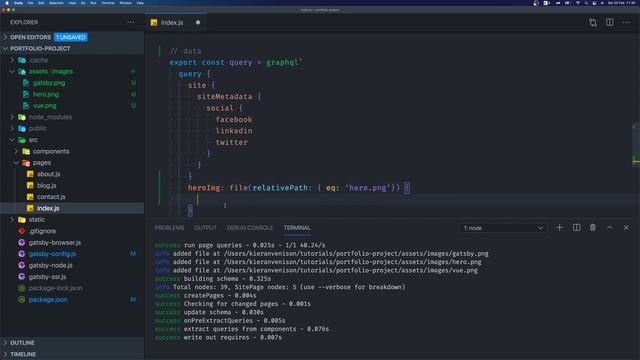Open the Help menu
The height and width of the screenshot is (360, 640).
click(140, 3)
